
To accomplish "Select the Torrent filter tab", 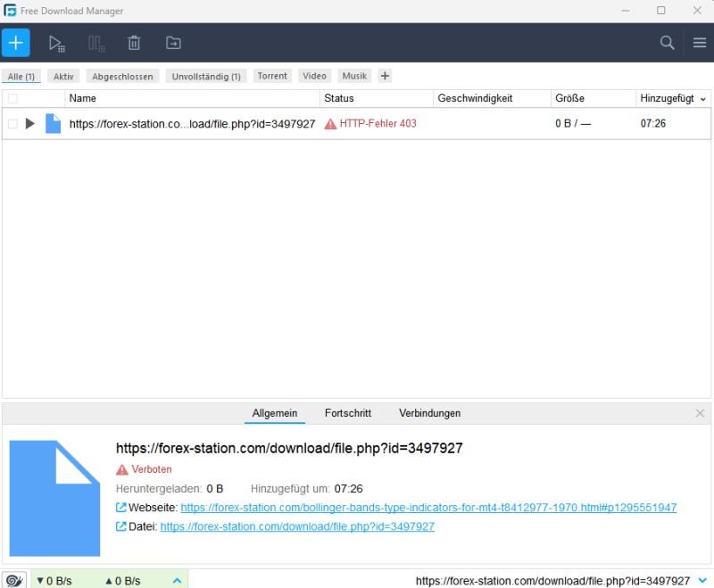I will tap(272, 76).
